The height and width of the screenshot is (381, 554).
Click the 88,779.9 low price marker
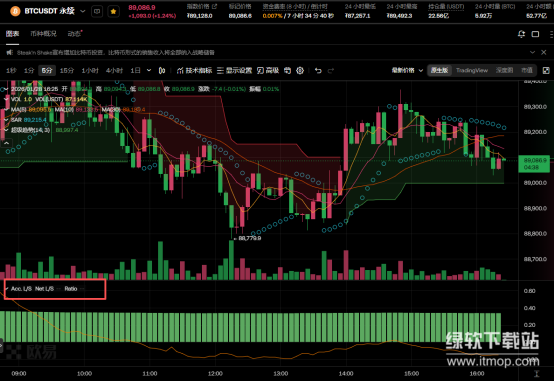pos(249,238)
